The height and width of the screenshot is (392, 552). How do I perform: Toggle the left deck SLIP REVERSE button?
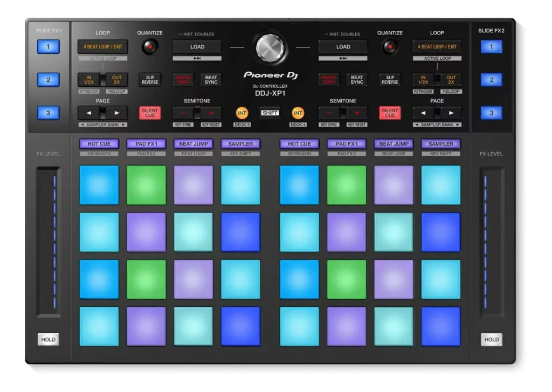pyautogui.click(x=150, y=80)
